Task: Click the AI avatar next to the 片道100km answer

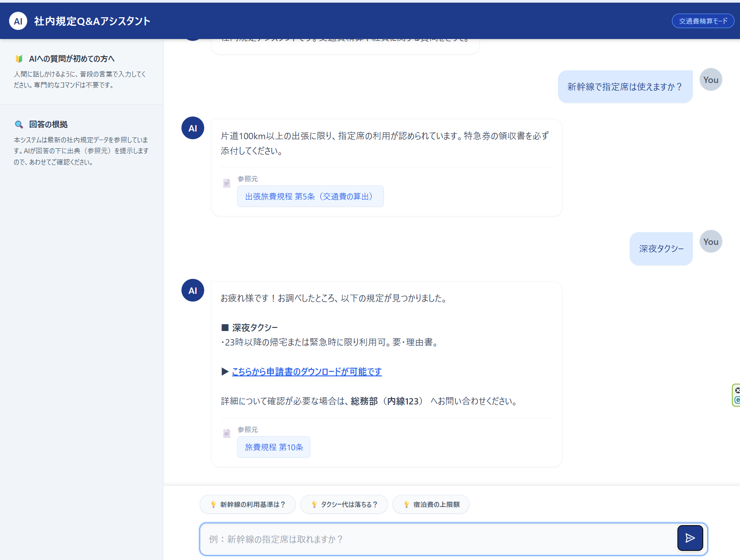Action: click(193, 128)
